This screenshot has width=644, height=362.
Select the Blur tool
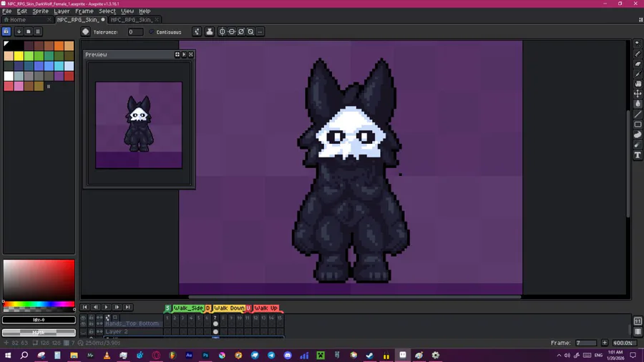coord(638,145)
